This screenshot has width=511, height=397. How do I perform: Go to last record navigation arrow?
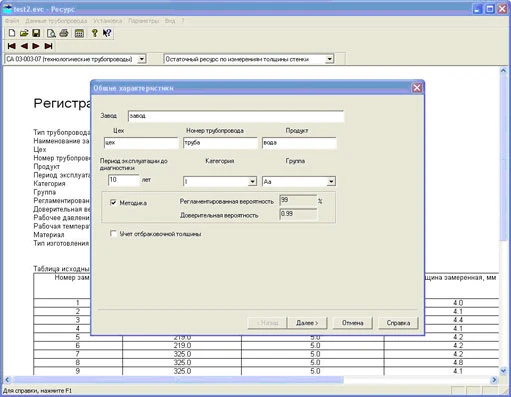[x=49, y=46]
